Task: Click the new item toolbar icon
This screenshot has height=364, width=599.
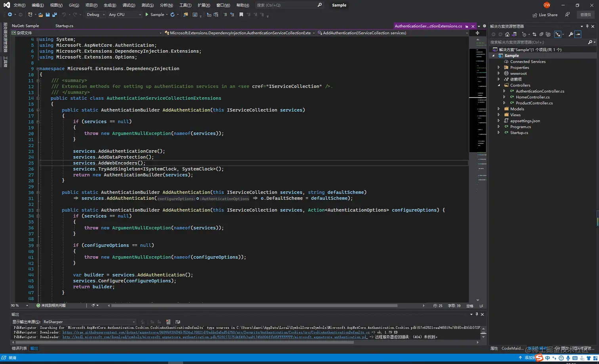Action: (30, 15)
